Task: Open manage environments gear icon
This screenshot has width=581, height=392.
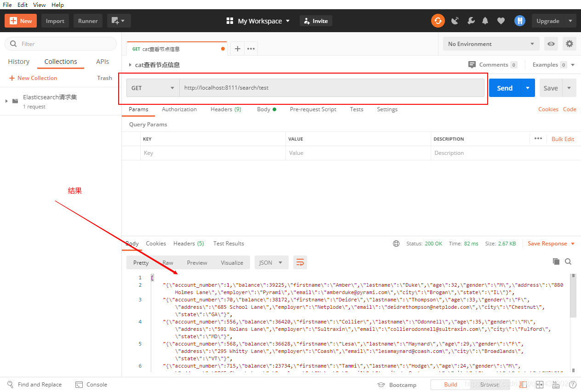Action: (570, 44)
